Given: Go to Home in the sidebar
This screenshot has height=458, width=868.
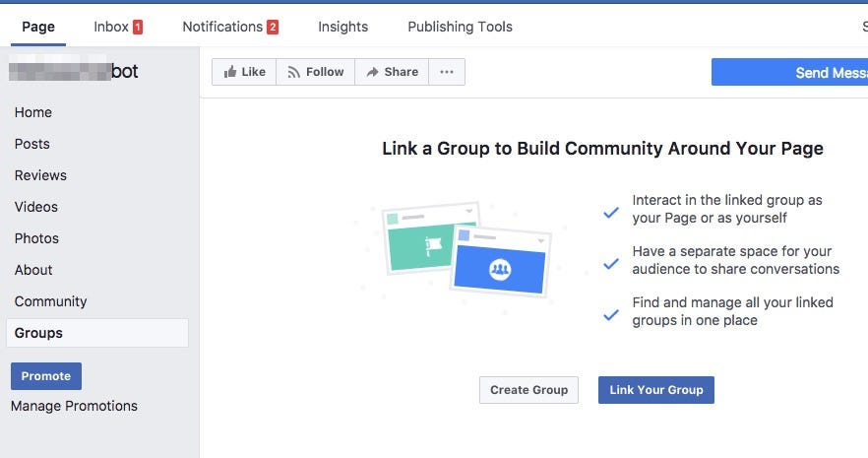Looking at the screenshot, I should click(x=33, y=112).
